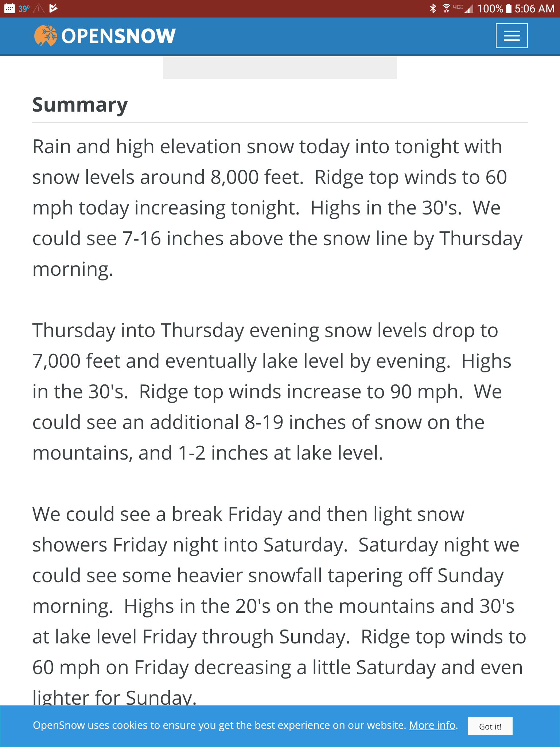Viewport: 560px width, 747px height.
Task: Tap the calendar icon in status bar
Action: pos(9,8)
